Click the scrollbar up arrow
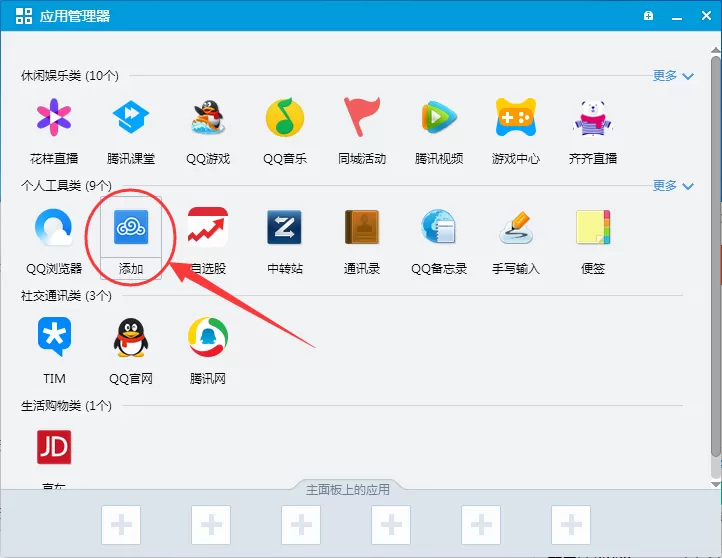The height and width of the screenshot is (558, 722). click(716, 50)
